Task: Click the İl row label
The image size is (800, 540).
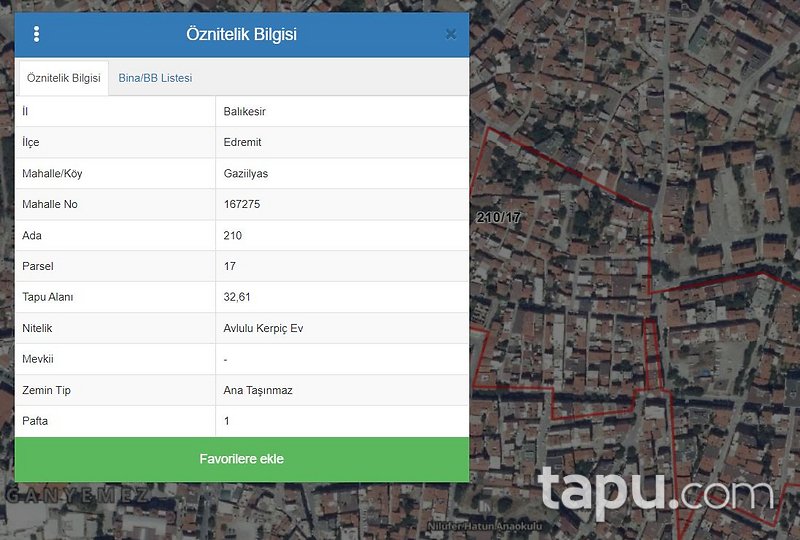Action: (x=24, y=111)
